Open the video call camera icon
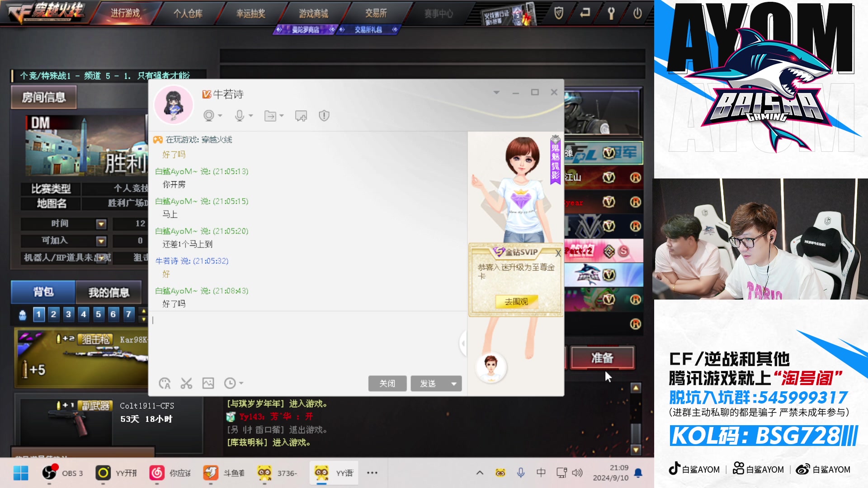Image resolution: width=868 pixels, height=488 pixels. click(208, 116)
